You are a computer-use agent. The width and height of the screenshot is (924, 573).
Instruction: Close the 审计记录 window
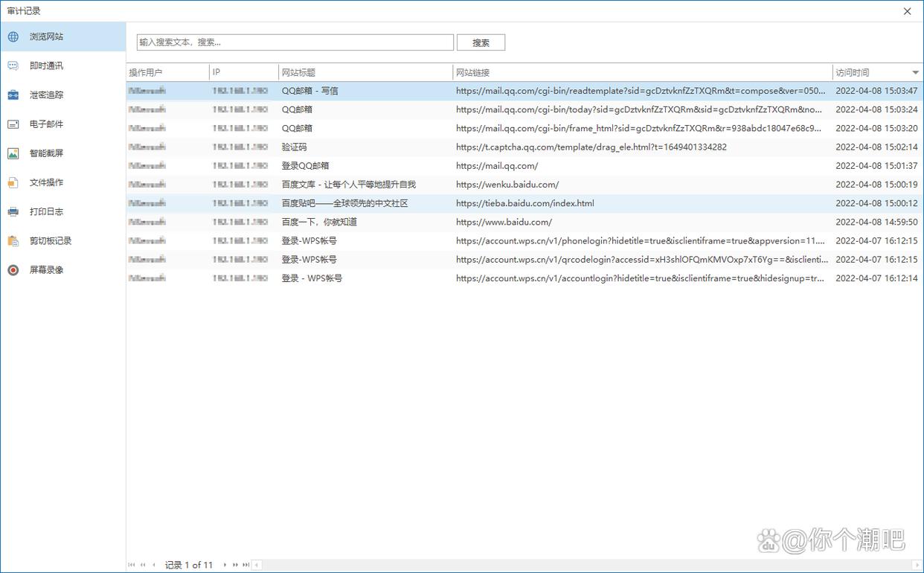click(907, 11)
